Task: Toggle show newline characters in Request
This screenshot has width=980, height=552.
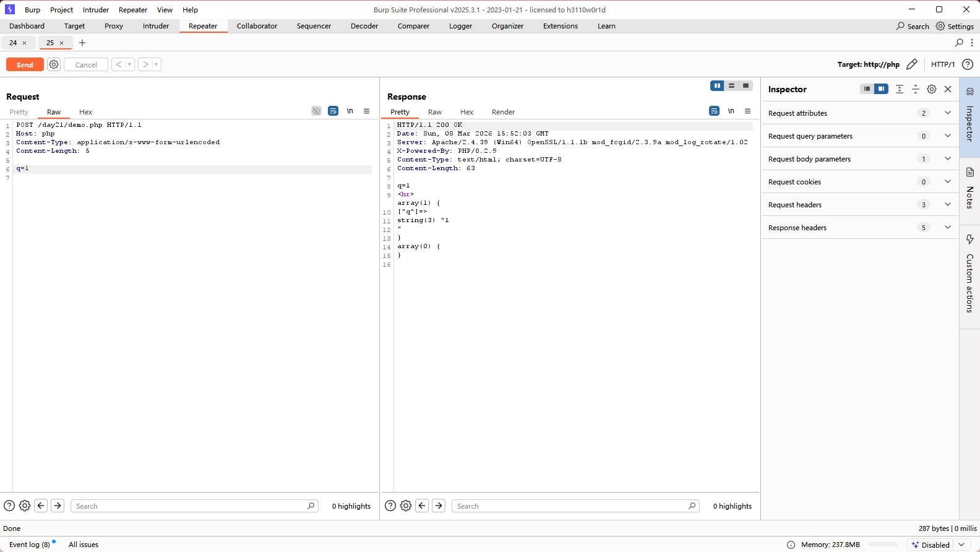Action: click(350, 111)
